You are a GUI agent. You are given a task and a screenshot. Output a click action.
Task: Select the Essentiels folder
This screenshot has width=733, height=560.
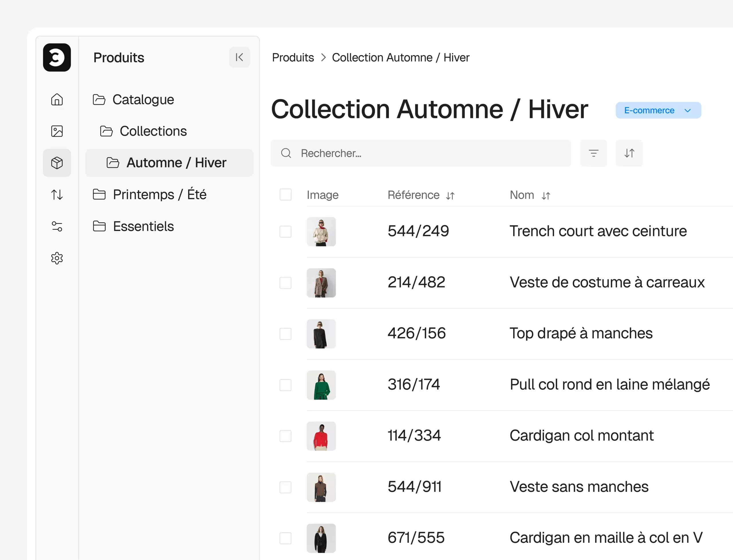[143, 226]
